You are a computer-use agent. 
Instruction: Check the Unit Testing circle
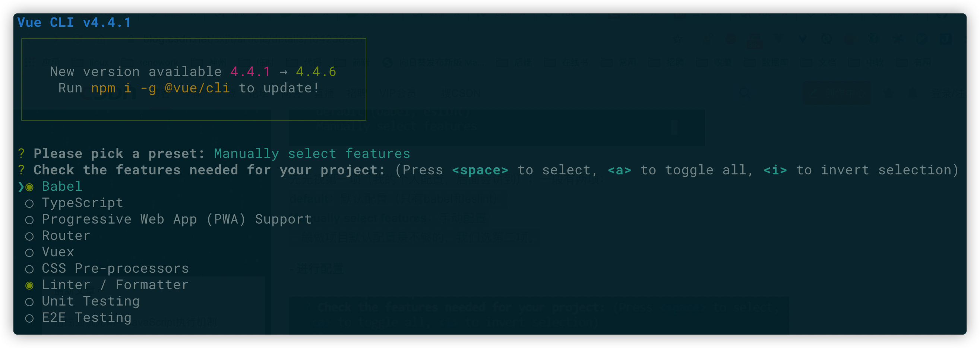(29, 301)
